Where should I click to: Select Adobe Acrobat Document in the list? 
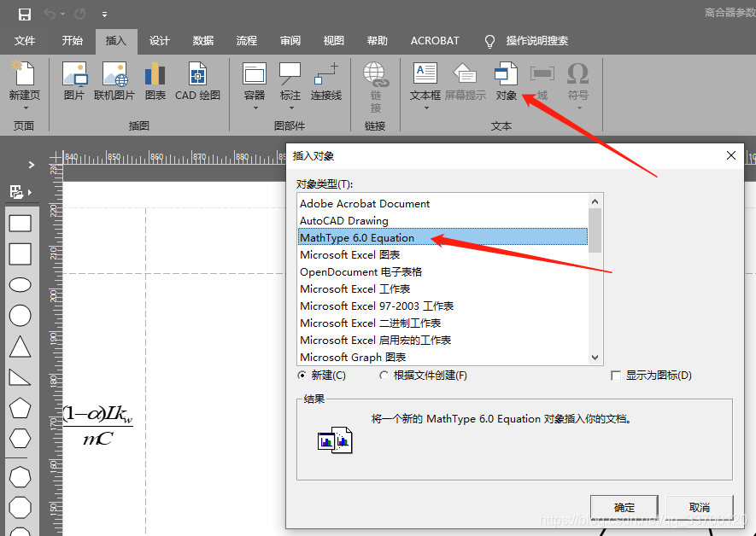click(443, 204)
